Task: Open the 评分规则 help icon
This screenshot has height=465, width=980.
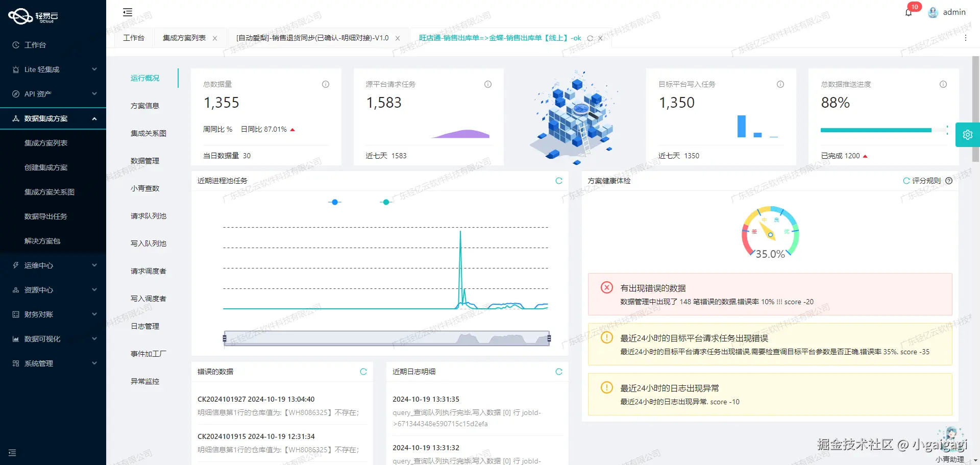Action: tap(948, 181)
